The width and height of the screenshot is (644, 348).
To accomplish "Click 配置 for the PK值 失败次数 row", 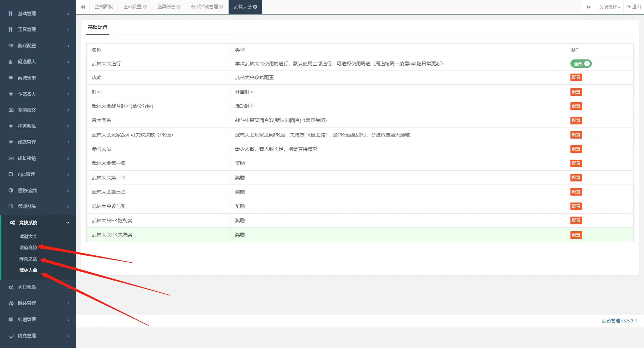I will [x=576, y=135].
